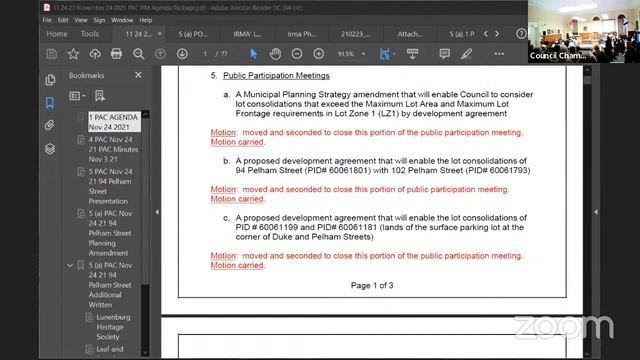Viewport: 640px width, 360px height.
Task: Open fit page options dropdown arrow
Action: pos(394,54)
